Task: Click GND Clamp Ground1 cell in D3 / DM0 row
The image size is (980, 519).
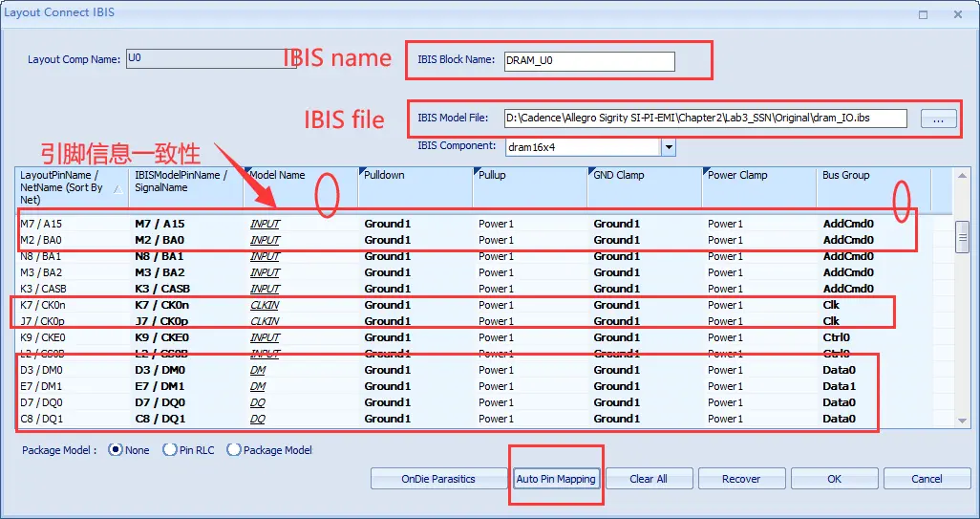Action: 645,370
